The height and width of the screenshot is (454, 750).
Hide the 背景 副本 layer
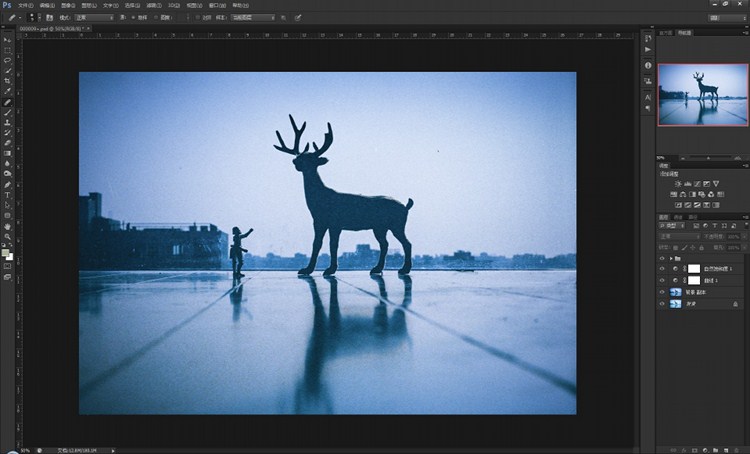[x=662, y=292]
